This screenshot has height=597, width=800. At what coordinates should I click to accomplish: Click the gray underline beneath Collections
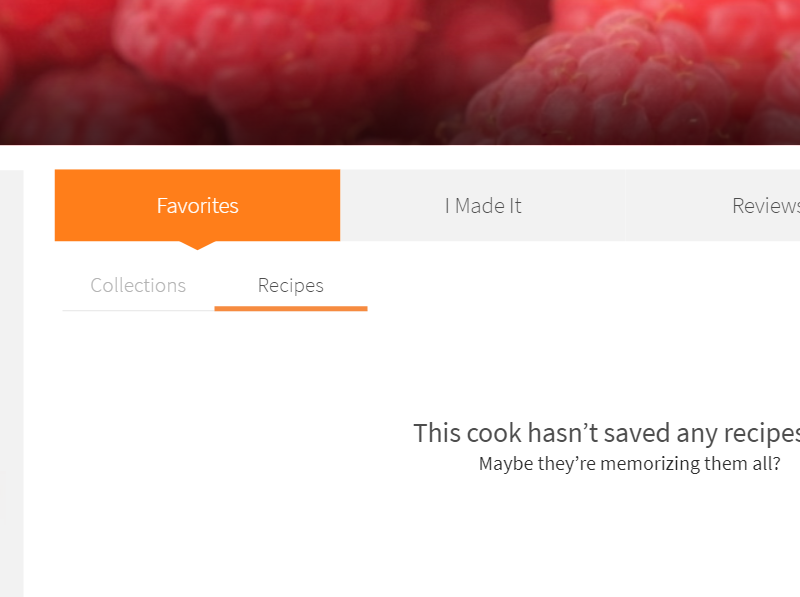point(138,310)
